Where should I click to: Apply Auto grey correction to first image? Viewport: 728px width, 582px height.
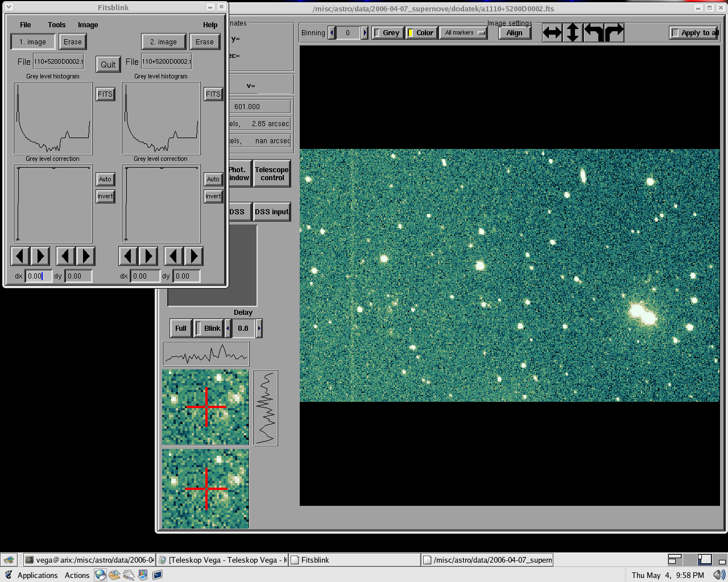coord(105,179)
